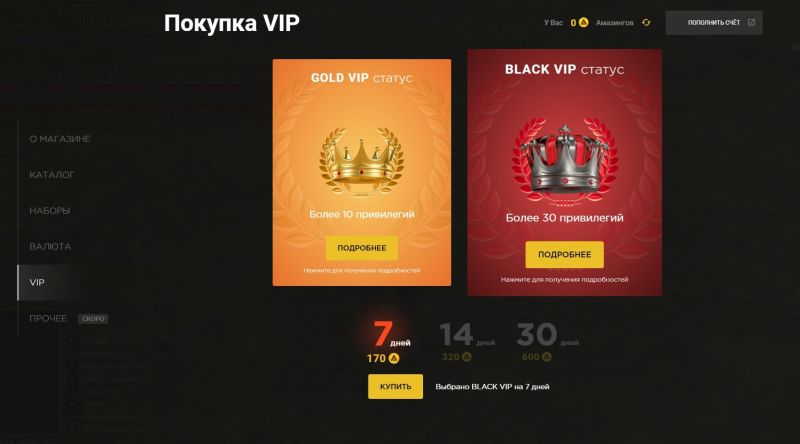Click the coin icon next to 320
Image resolution: width=800 pixels, height=444 pixels.
[466, 357]
